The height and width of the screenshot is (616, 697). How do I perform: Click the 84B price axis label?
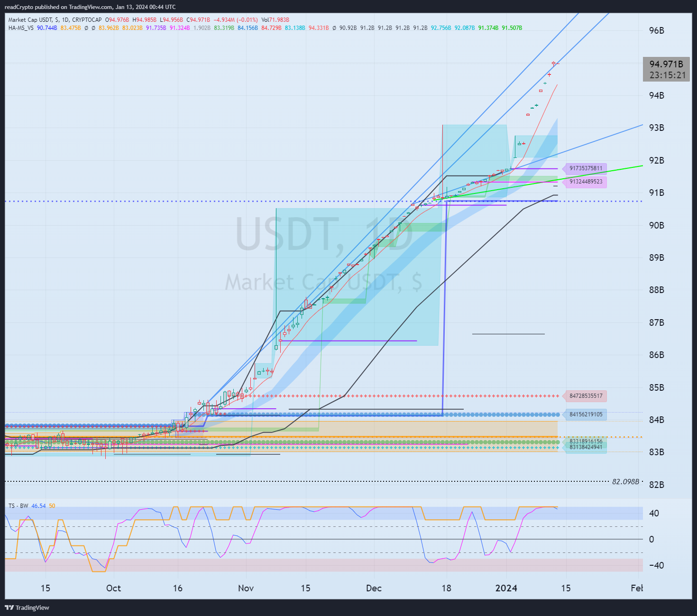pyautogui.click(x=656, y=420)
